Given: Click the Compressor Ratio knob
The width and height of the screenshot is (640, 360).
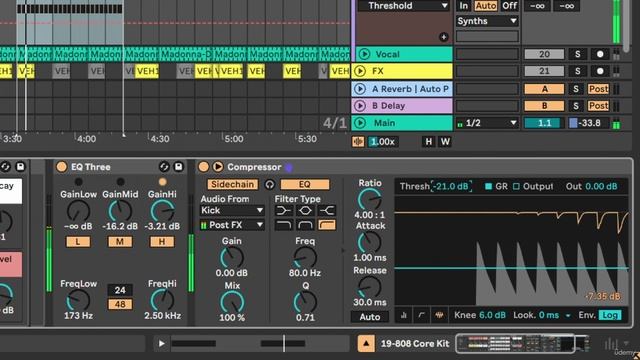Looking at the screenshot, I should [x=369, y=200].
